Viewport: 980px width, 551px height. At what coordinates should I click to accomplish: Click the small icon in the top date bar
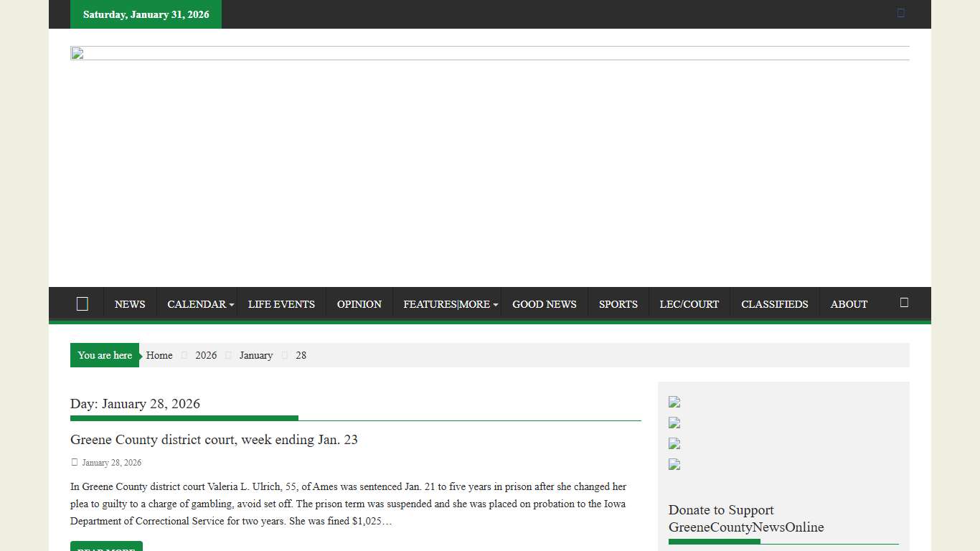(x=901, y=13)
